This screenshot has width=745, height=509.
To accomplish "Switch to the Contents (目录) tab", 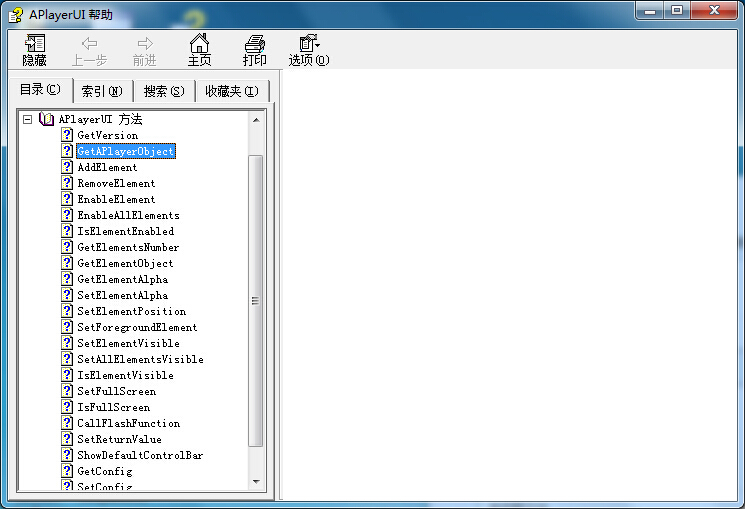I will tap(40, 89).
